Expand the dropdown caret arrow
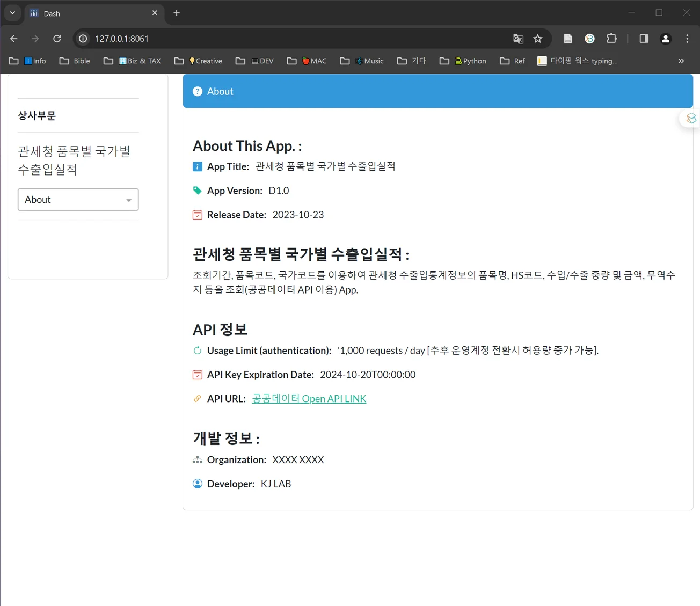The height and width of the screenshot is (606, 700). pyautogui.click(x=129, y=200)
